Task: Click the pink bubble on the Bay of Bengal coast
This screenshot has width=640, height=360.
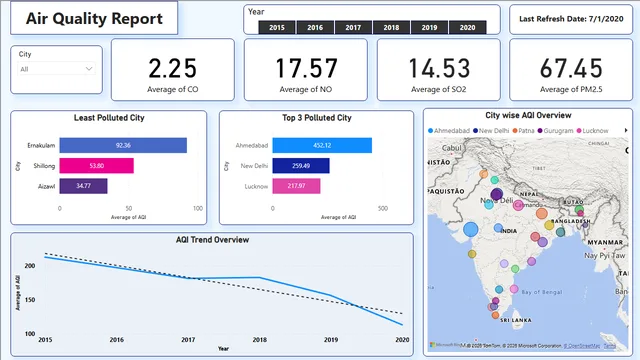Action: click(514, 289)
